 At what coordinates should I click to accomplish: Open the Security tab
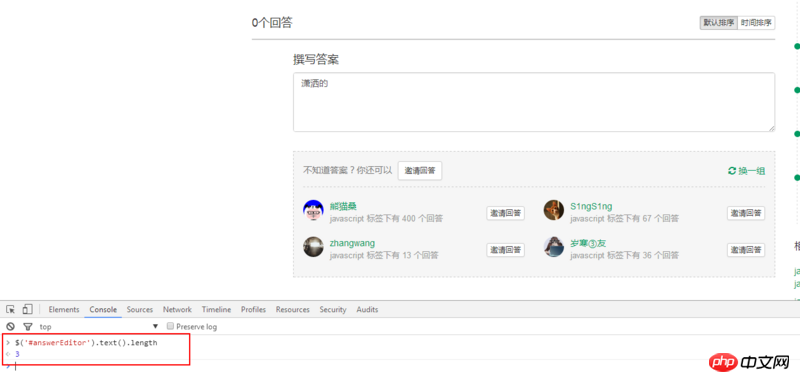[x=333, y=310]
